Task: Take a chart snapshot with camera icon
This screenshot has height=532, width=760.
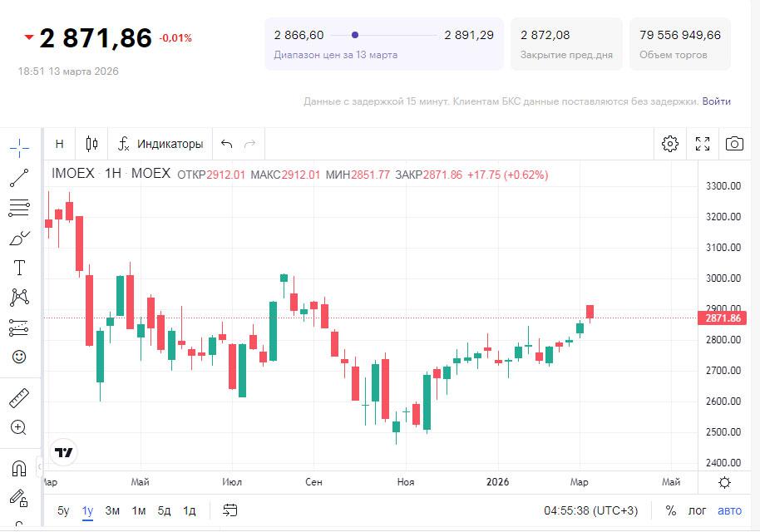Action: pyautogui.click(x=734, y=144)
